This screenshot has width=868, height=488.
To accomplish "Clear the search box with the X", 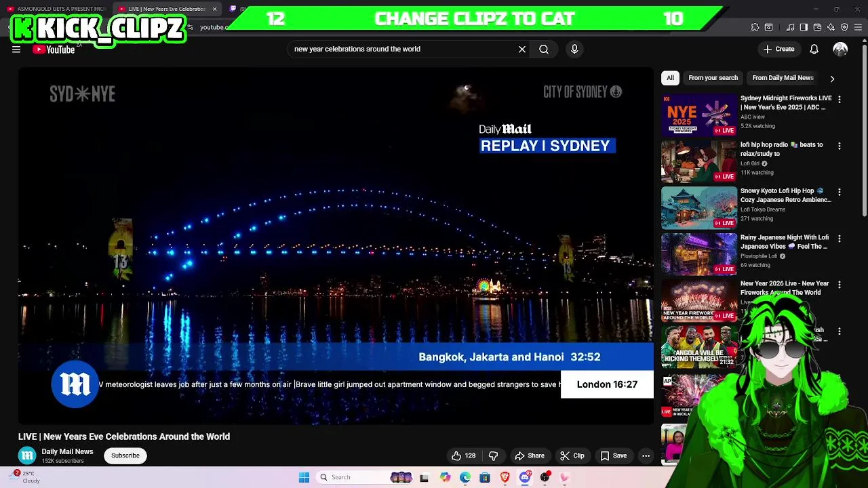I will (522, 49).
